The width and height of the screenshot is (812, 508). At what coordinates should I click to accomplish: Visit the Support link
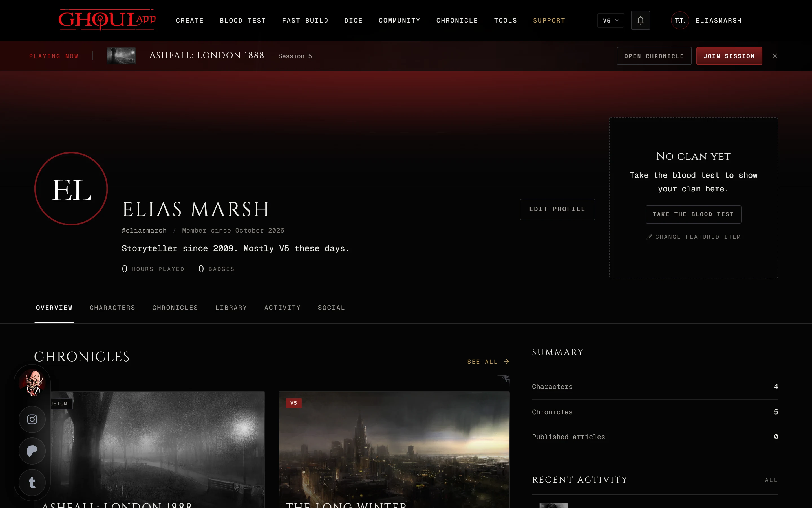point(549,21)
